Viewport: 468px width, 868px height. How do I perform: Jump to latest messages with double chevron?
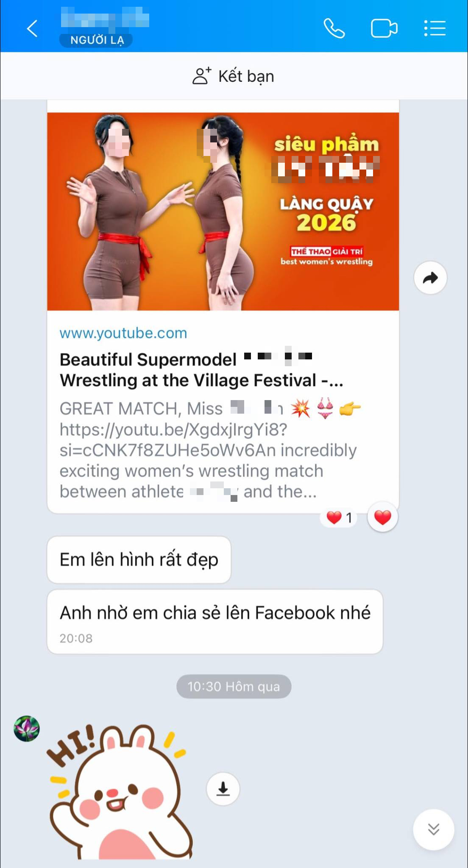[433, 829]
